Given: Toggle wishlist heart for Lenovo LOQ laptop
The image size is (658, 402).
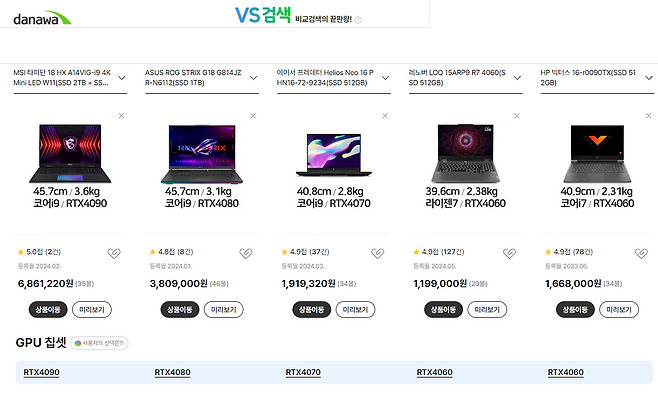Looking at the screenshot, I should pos(509,253).
